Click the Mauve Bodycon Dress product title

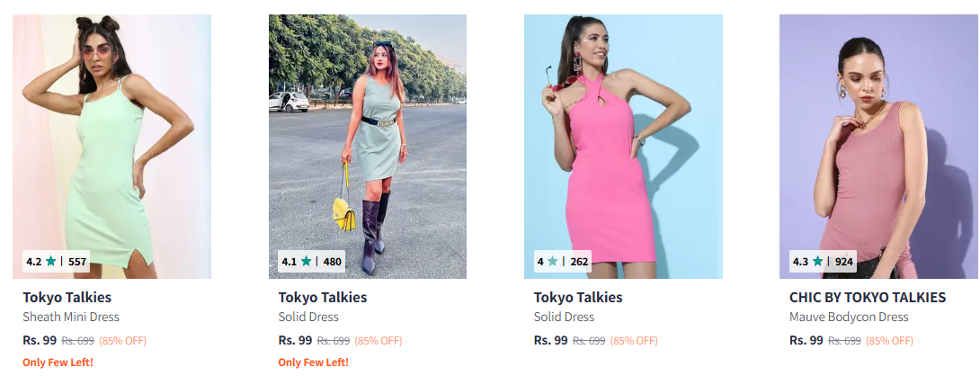pos(849,318)
